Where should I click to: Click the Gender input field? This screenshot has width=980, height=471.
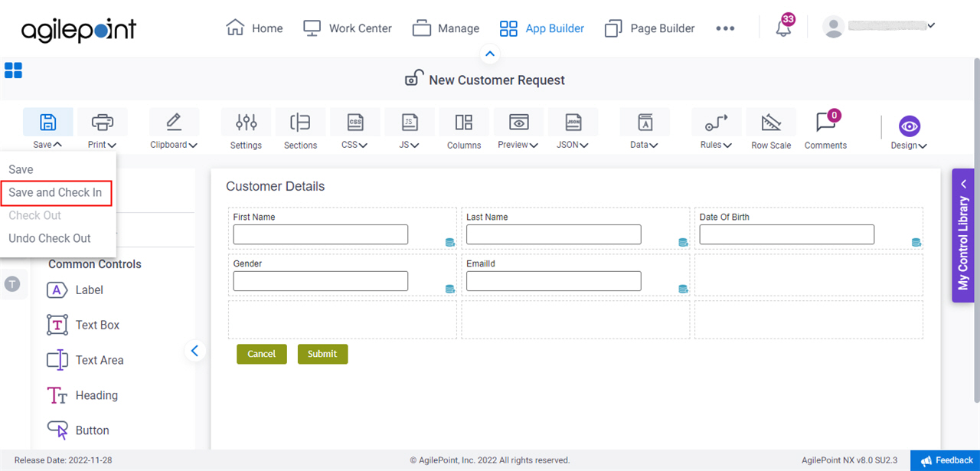[321, 281]
